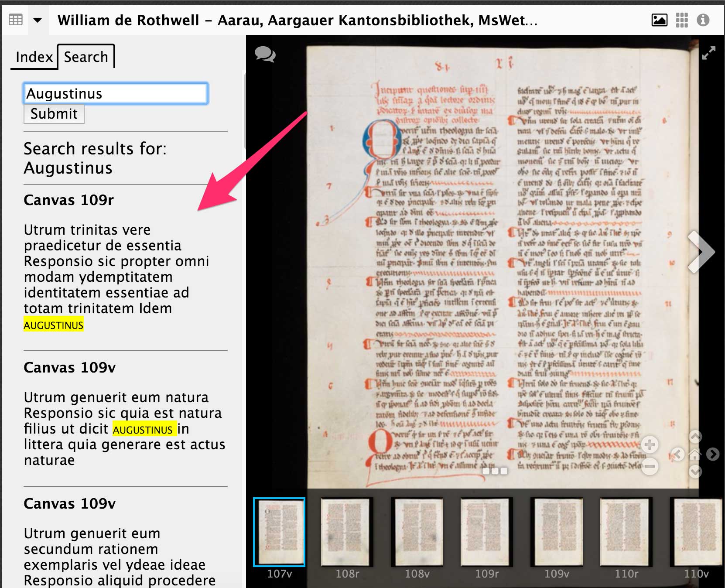Reset view with the home icon
Image resolution: width=725 pixels, height=588 pixels.
tap(695, 455)
